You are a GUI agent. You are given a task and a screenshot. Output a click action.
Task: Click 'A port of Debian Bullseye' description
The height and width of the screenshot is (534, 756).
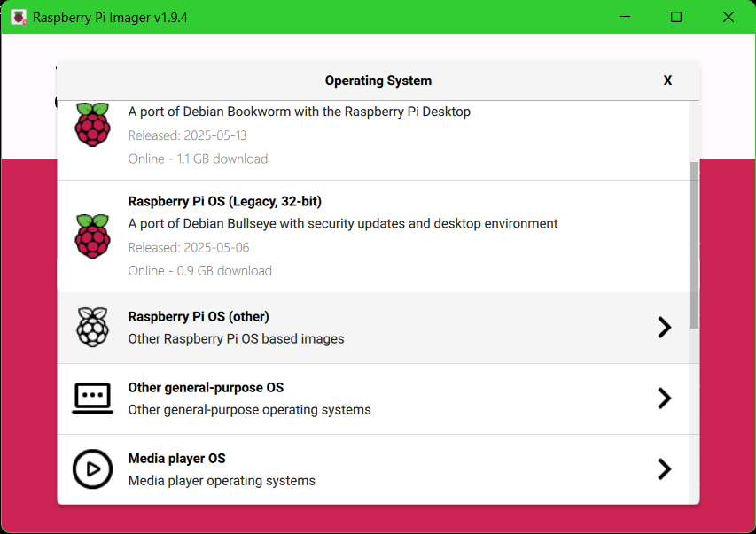coord(343,224)
